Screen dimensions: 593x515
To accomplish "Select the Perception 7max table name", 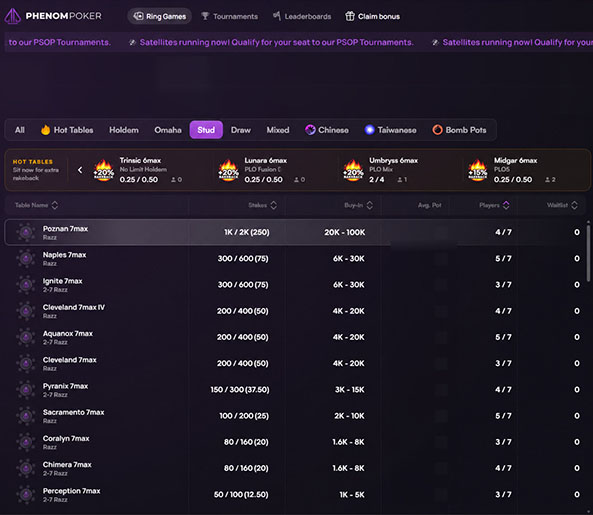I will coord(71,491).
